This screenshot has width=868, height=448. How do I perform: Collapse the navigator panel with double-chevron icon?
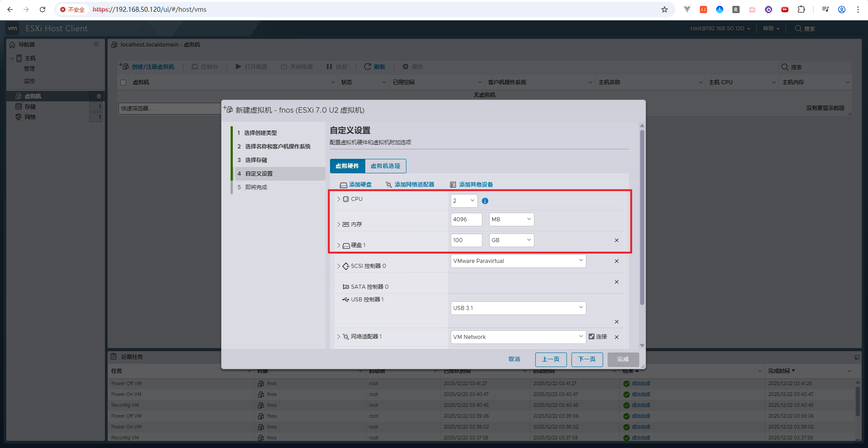pyautogui.click(x=96, y=44)
